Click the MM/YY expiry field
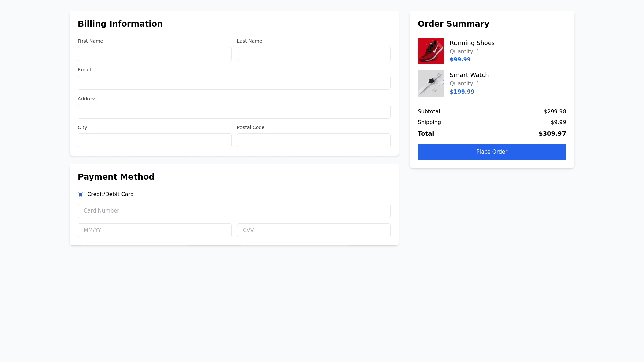This screenshot has height=362, width=644. [155, 230]
